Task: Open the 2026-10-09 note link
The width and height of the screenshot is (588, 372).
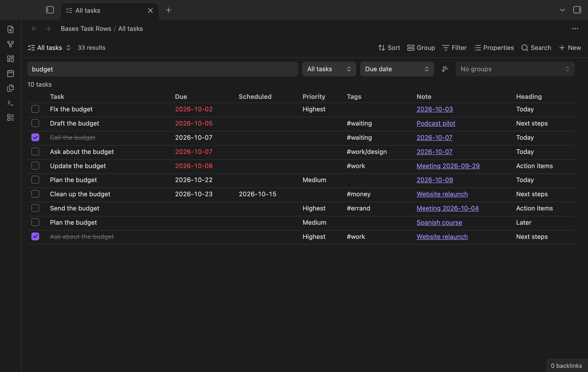Action: pyautogui.click(x=435, y=180)
